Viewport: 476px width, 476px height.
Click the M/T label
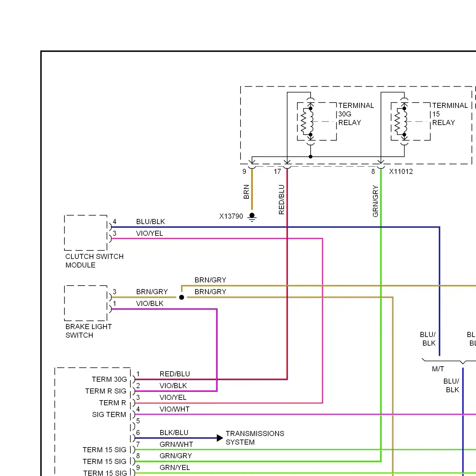[438, 369]
